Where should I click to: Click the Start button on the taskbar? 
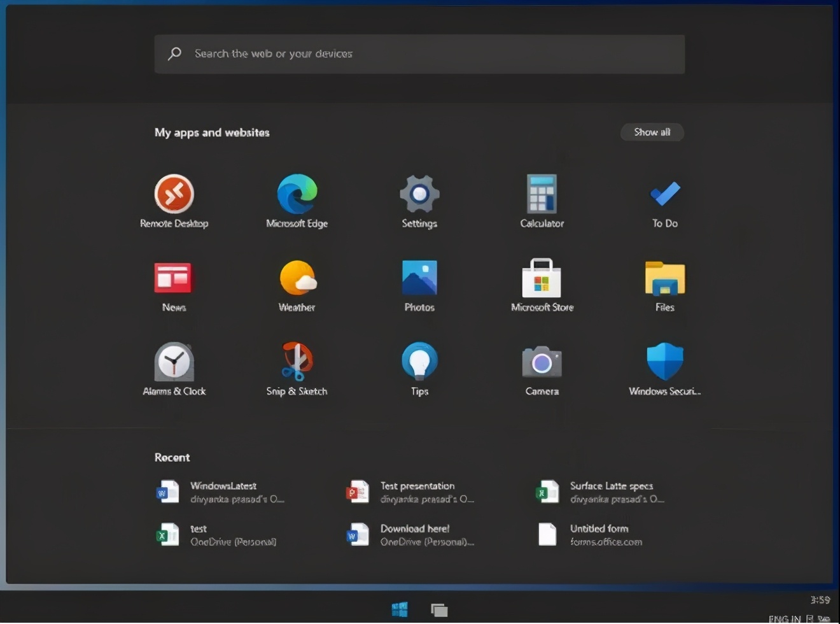(x=400, y=609)
